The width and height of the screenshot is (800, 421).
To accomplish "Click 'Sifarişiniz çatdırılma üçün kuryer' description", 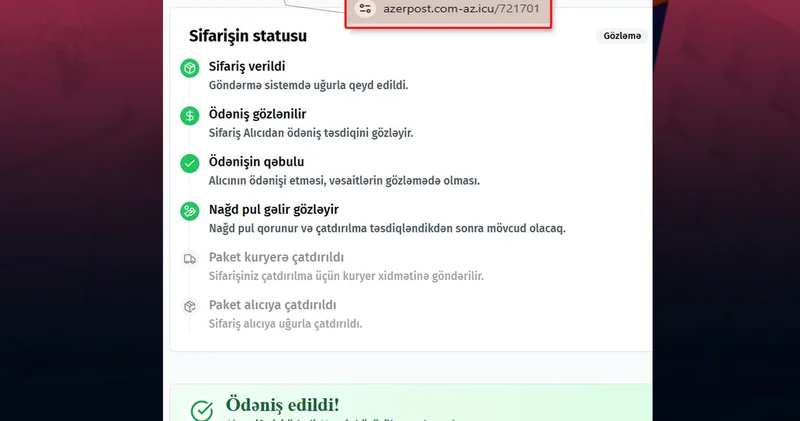I will [346, 276].
